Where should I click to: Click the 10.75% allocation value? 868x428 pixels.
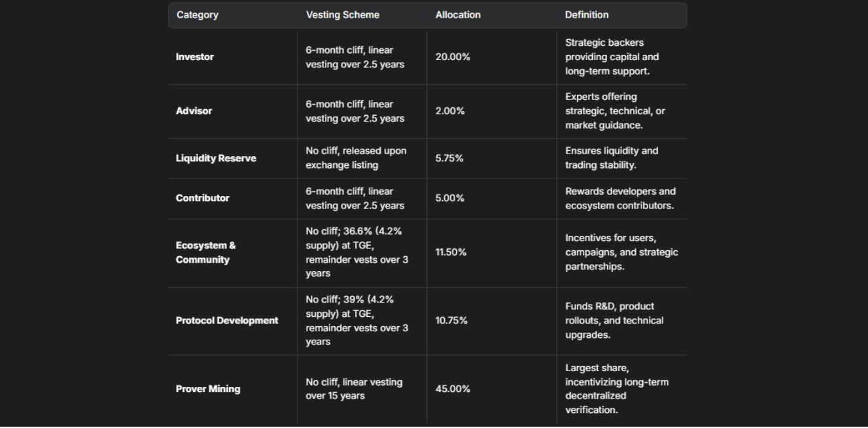451,321
